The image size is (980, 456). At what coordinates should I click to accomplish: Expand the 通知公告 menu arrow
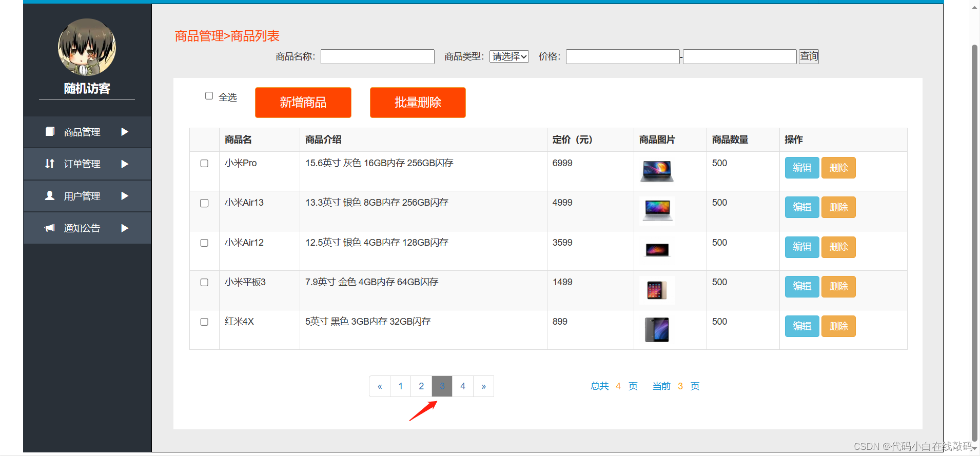click(x=125, y=228)
